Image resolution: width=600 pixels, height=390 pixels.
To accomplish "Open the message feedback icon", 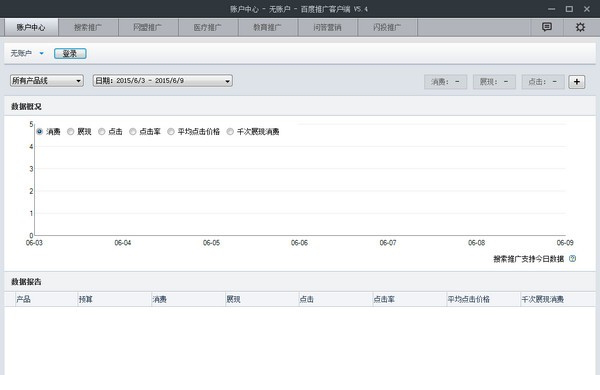I will [x=547, y=27].
